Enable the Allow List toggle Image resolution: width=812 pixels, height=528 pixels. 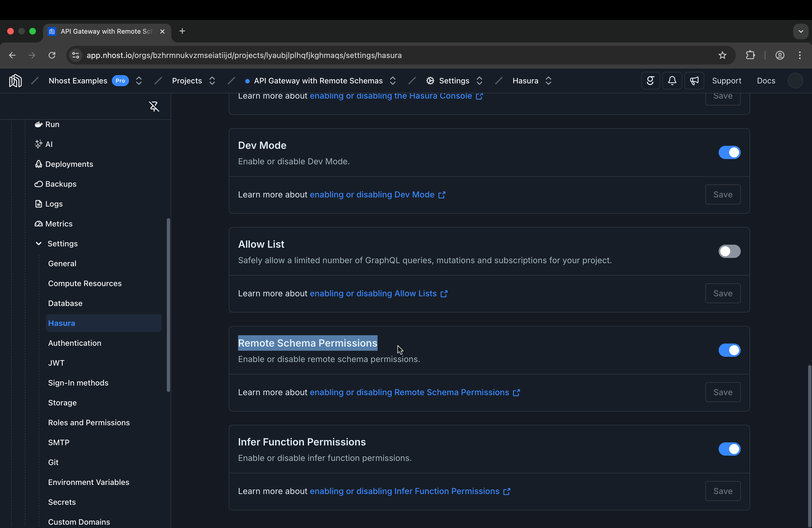click(729, 251)
